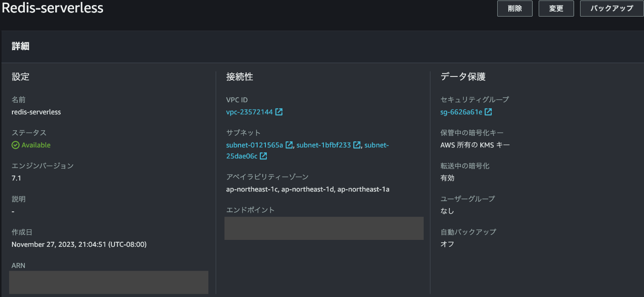Image resolution: width=644 pixels, height=297 pixels.
Task: Click the 有効 value under 転送中の暗号化
Action: (x=448, y=178)
